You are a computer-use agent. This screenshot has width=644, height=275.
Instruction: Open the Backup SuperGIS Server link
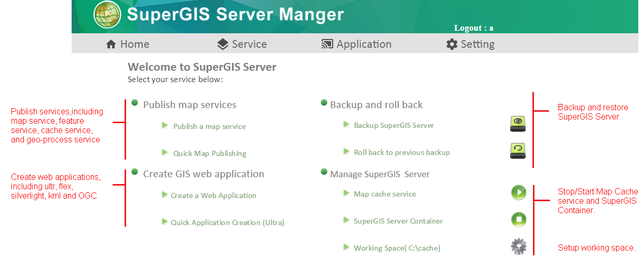394,125
